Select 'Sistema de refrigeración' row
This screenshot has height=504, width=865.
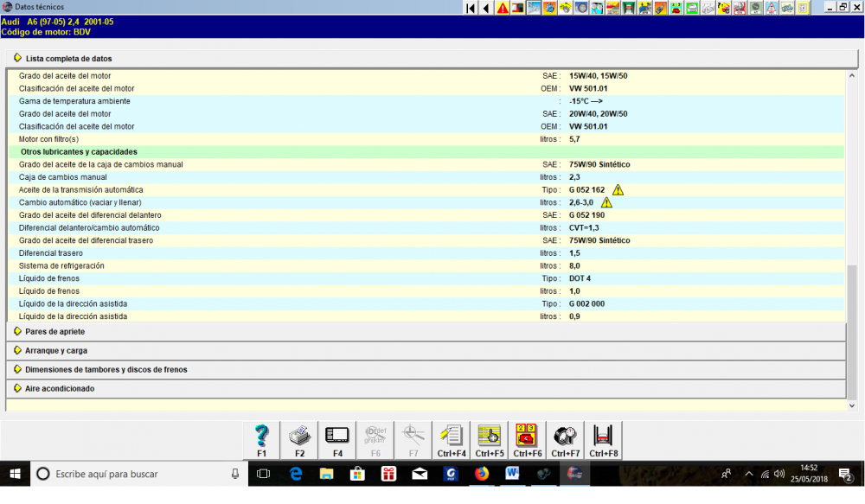pyautogui.click(x=426, y=265)
